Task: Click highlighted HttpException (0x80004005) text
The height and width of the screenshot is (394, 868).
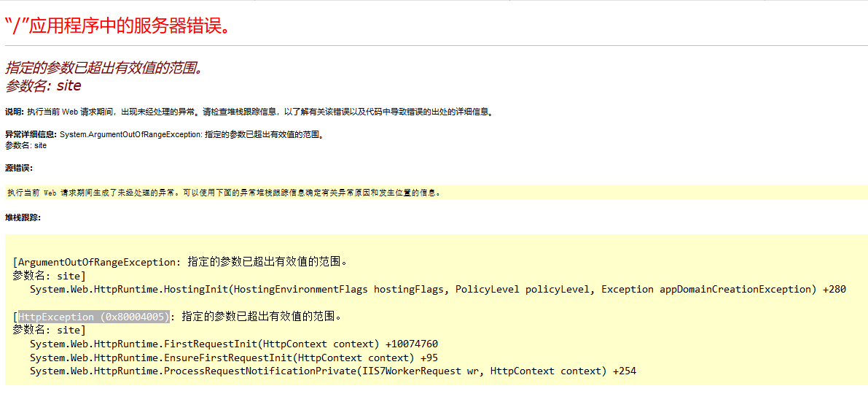Action: click(93, 317)
